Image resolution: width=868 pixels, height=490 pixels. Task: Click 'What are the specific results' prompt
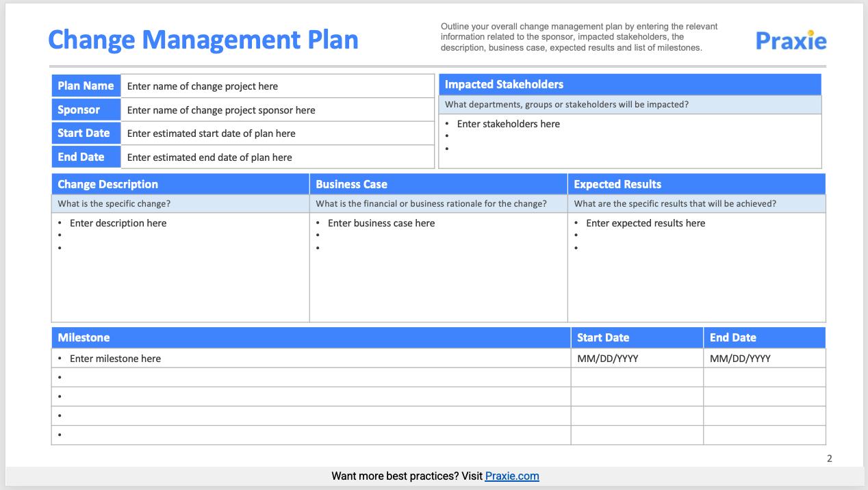tap(675, 203)
